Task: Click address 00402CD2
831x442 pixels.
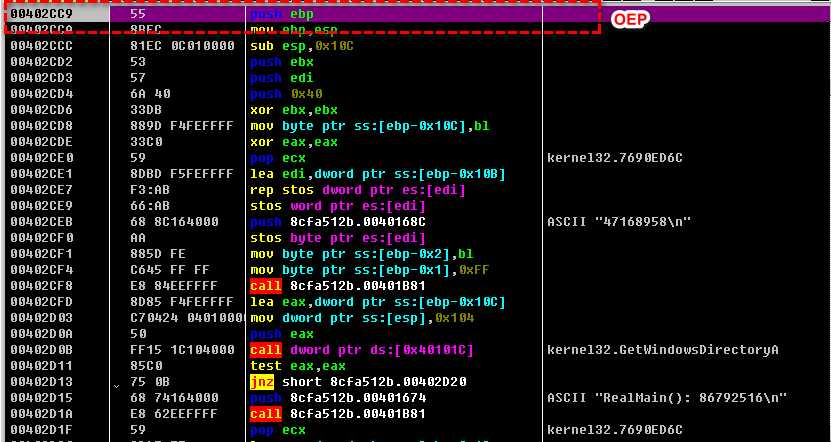Action: pos(41,62)
